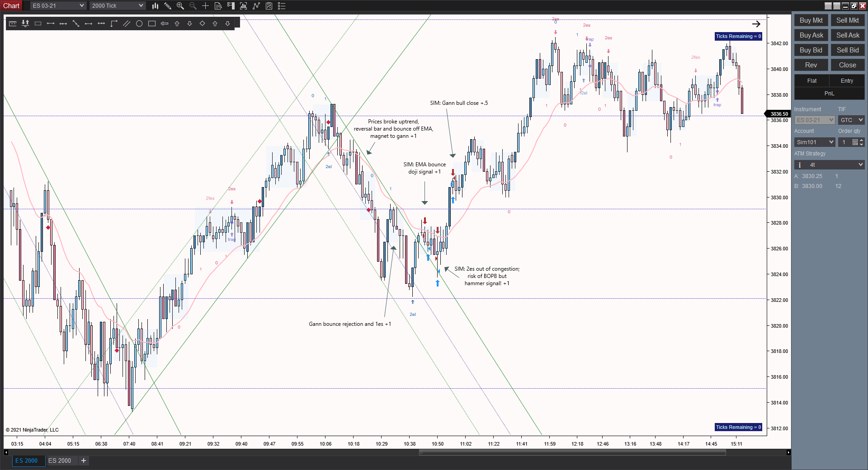Viewport: 868px width, 470px height.
Task: Click Buy Bid button
Action: (811, 50)
